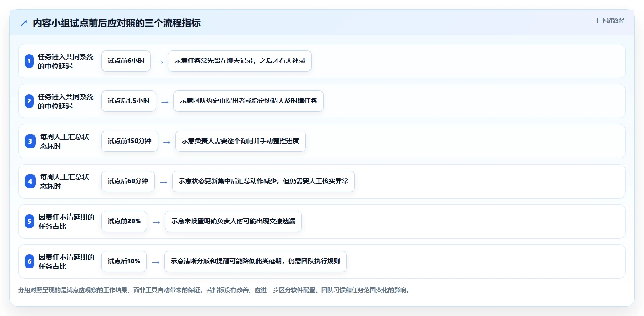This screenshot has width=644, height=316.
Task: Click the footer note starting 分组对照呈现的是
Action: (215, 290)
